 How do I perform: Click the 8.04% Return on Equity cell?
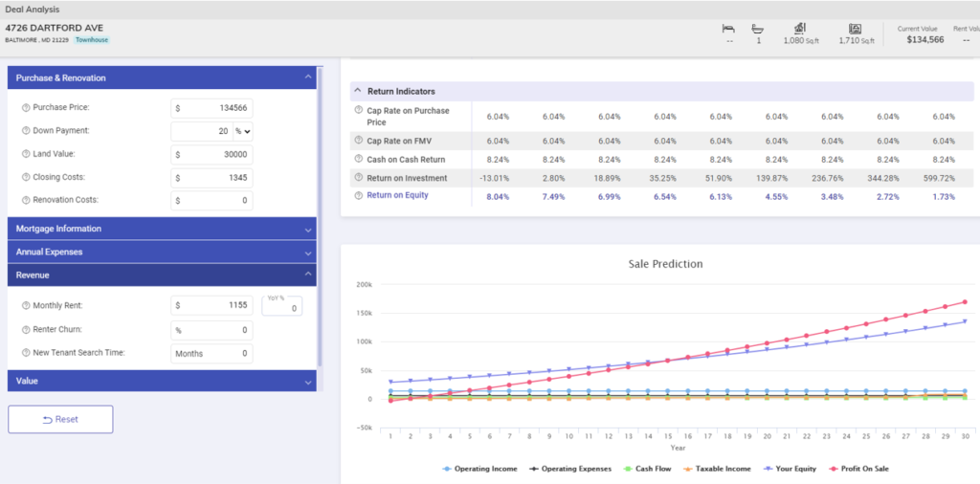[498, 197]
